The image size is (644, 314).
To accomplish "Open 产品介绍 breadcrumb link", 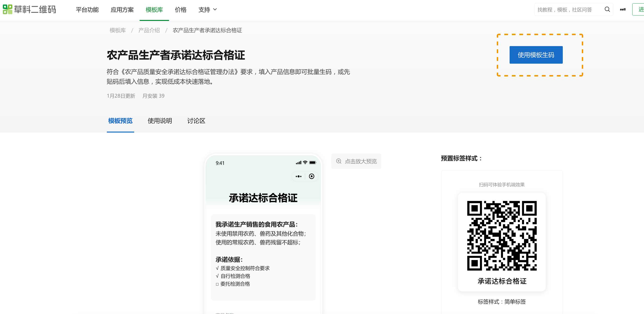I will click(x=149, y=30).
